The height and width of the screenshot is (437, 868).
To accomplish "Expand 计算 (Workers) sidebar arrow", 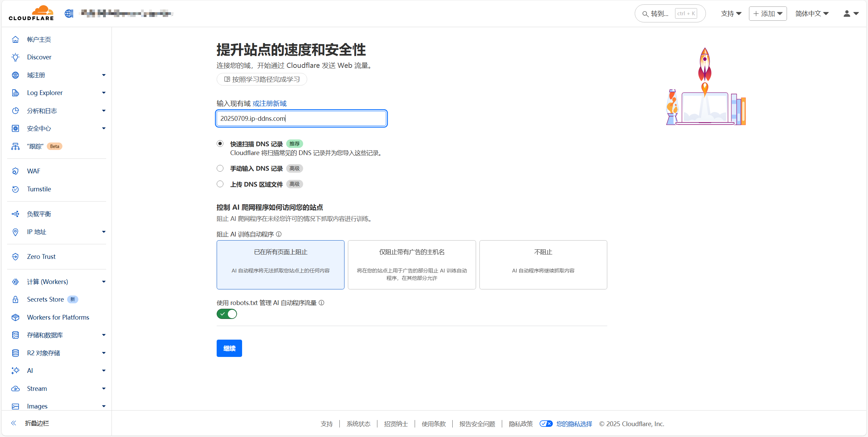I will point(104,282).
